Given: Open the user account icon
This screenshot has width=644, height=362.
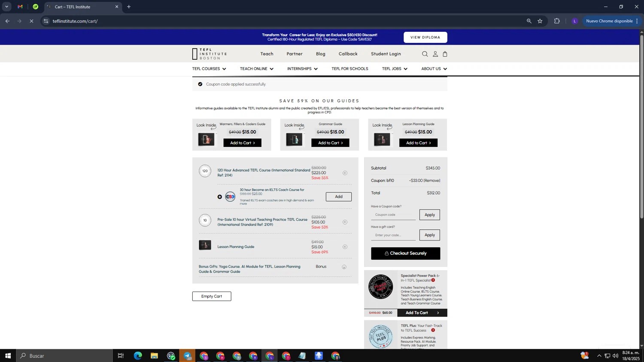Looking at the screenshot, I should [x=435, y=54].
